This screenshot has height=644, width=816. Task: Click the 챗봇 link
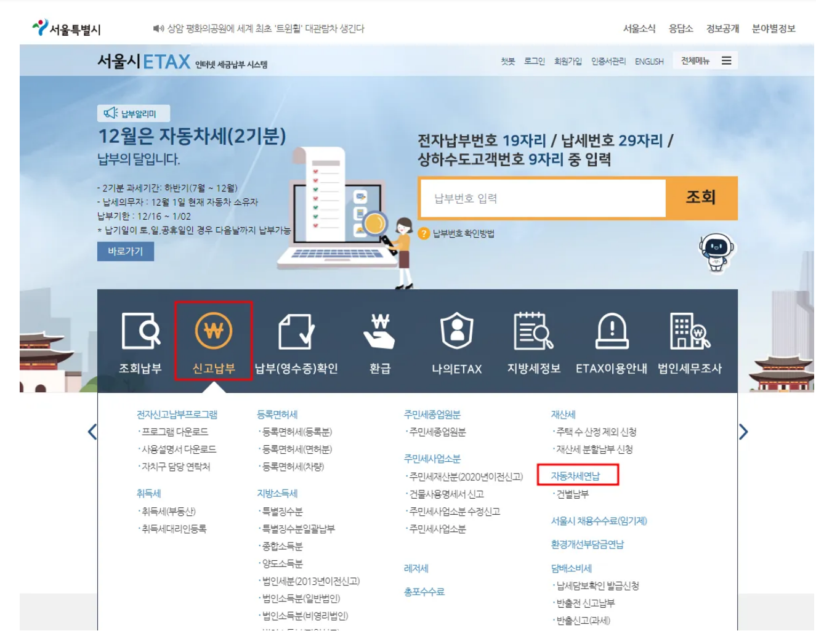point(507,61)
